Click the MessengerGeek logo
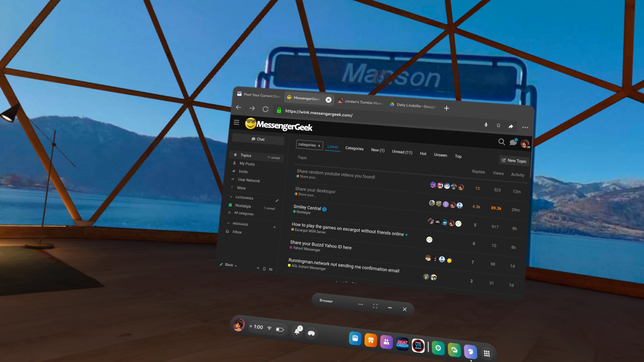This screenshot has width=644, height=362. 278,125
